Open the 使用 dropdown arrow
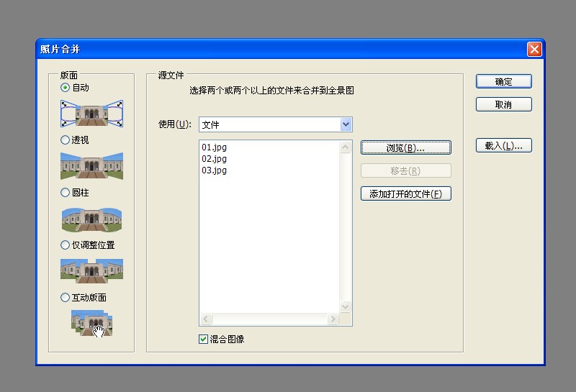Screen dimensions: 576x392 346,125
